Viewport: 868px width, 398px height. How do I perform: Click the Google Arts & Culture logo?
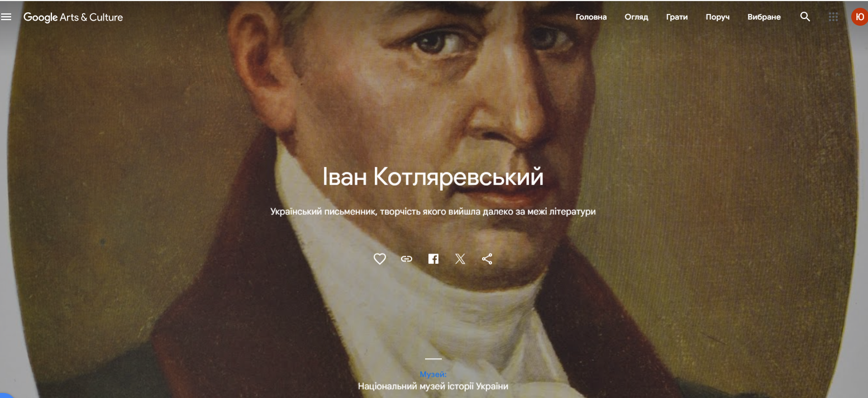[x=73, y=17]
